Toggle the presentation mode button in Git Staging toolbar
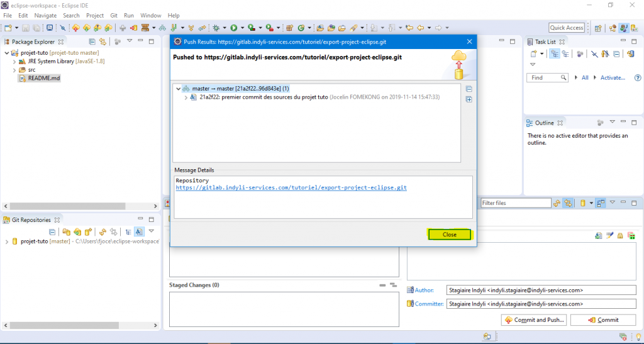Viewport: 644px width, 344px height. click(601, 203)
